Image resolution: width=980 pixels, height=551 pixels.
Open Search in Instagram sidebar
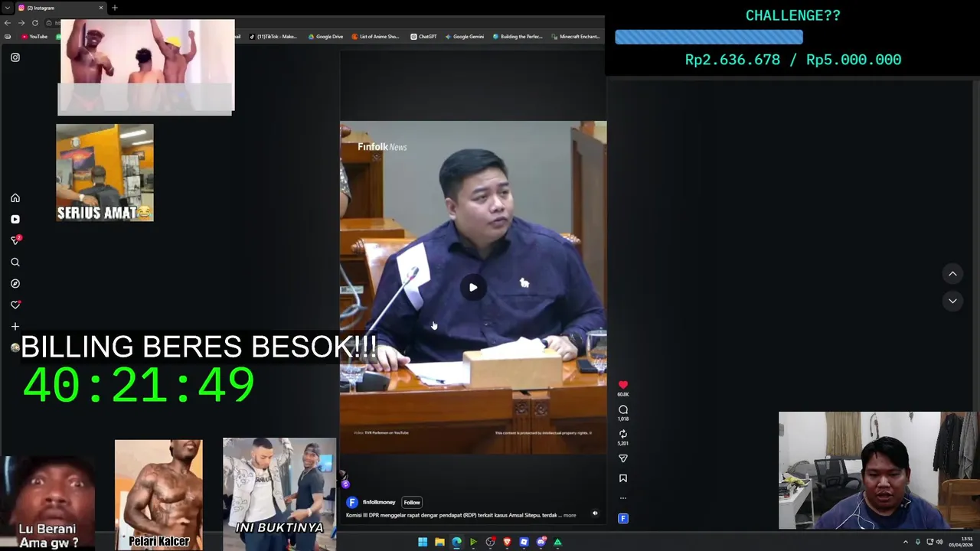point(15,262)
